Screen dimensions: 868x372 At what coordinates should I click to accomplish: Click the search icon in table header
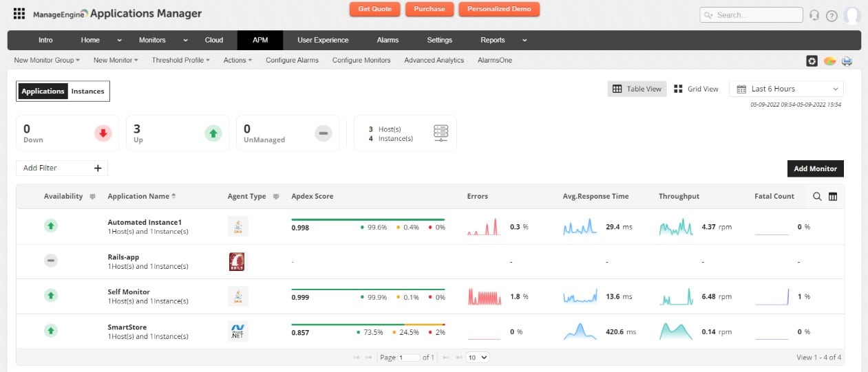click(817, 196)
